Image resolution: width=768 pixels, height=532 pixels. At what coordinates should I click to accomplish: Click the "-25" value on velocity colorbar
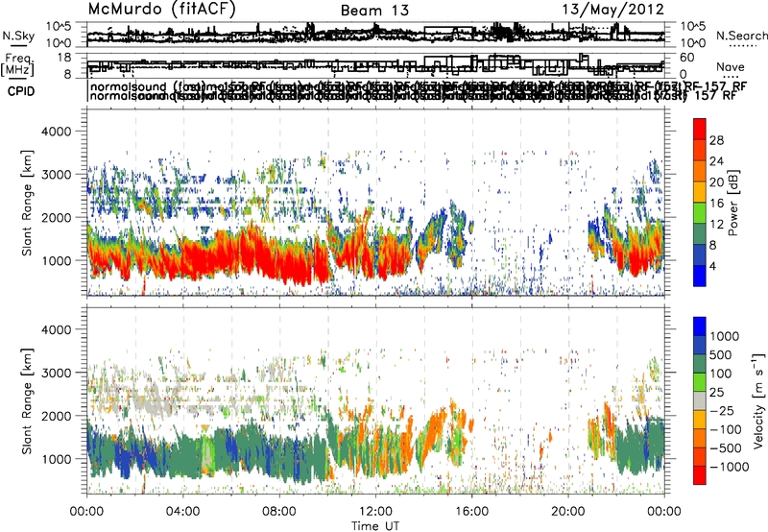click(722, 411)
